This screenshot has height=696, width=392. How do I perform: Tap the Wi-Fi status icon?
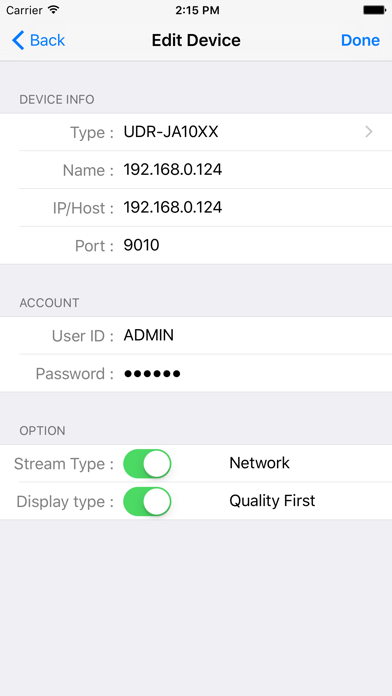click(54, 10)
